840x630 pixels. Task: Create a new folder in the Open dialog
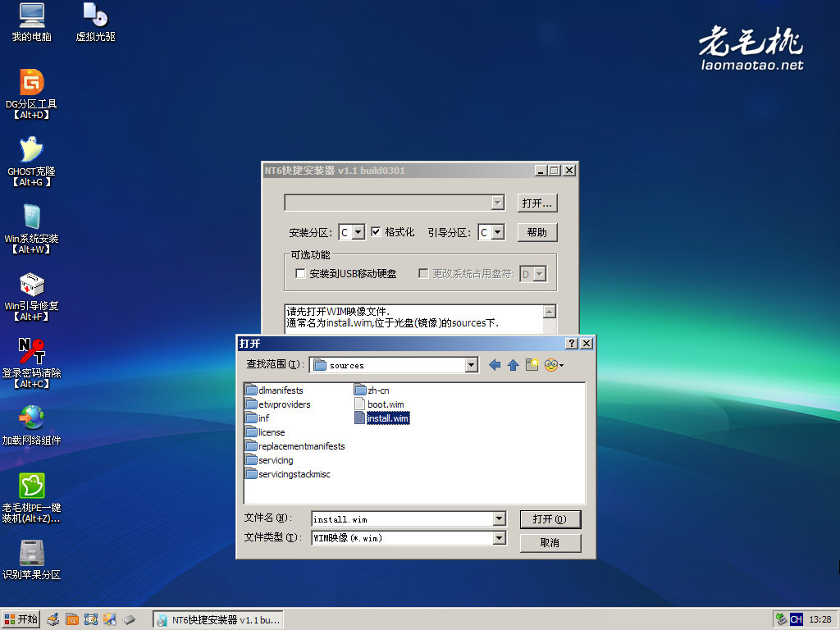(532, 365)
